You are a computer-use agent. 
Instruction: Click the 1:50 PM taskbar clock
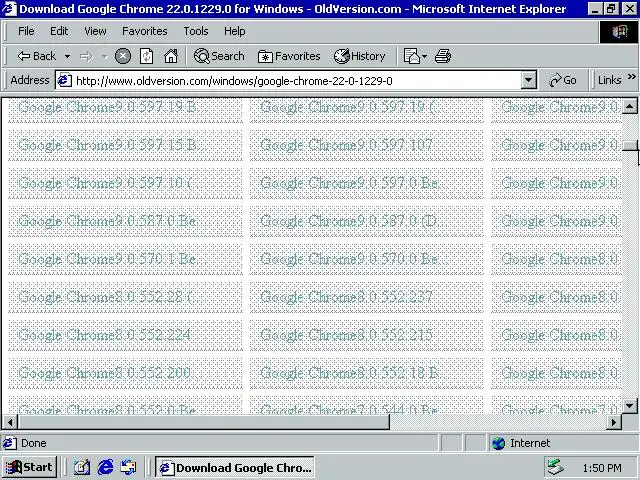point(602,468)
